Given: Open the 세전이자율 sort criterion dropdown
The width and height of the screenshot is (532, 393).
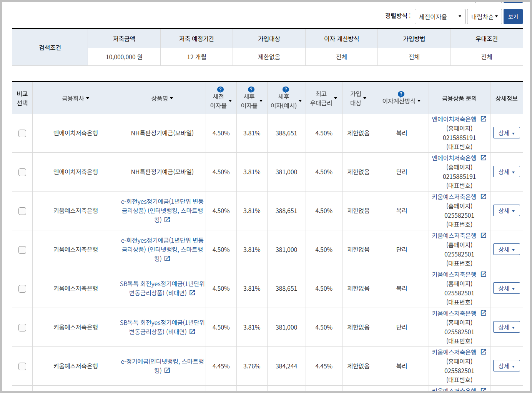Looking at the screenshot, I should (x=440, y=17).
